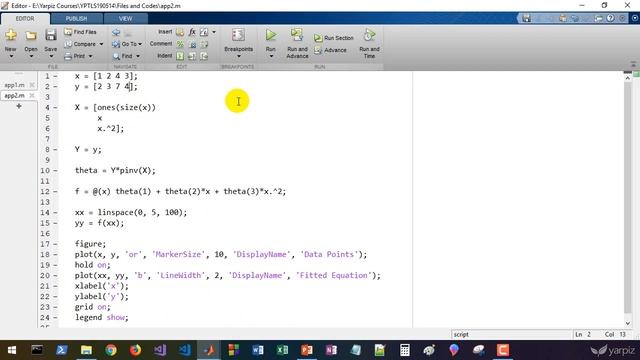The width and height of the screenshot is (640, 360).
Task: Expand the Breakpoints dropdown arrow
Action: (x=238, y=56)
